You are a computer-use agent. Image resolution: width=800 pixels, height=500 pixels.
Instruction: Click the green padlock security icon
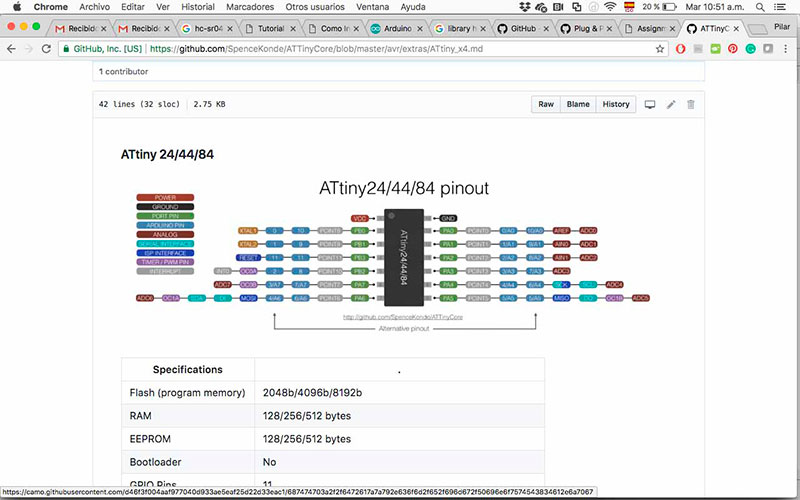[66, 49]
